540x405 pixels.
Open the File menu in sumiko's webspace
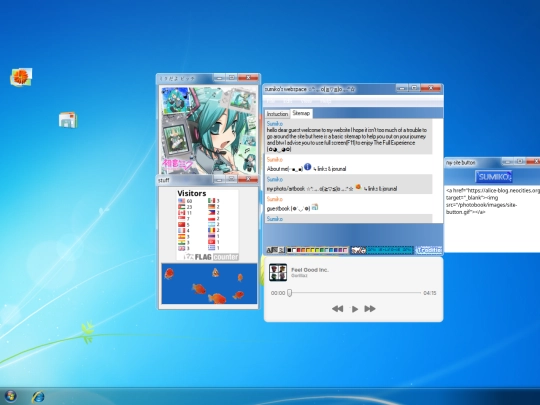tap(271, 101)
